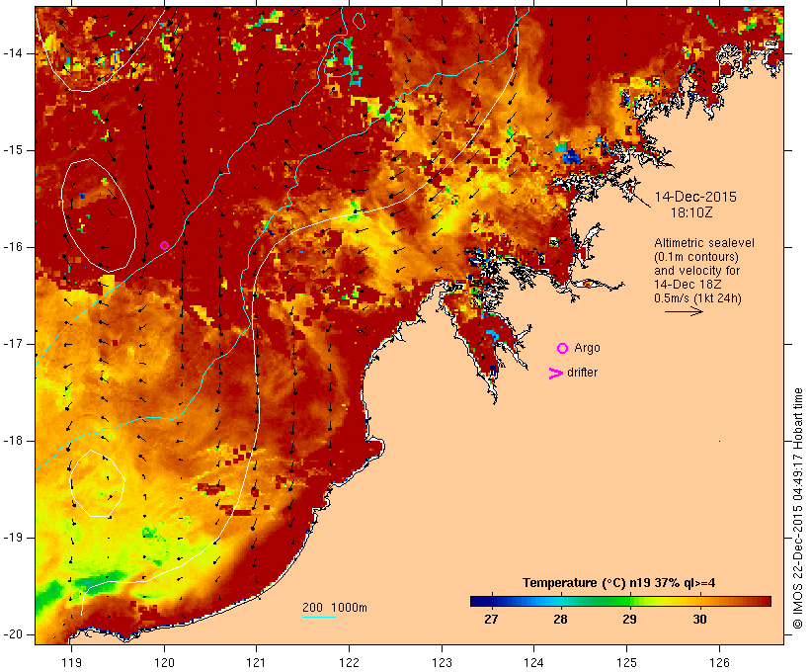Click the latitude axis label '-16'

tap(13, 247)
